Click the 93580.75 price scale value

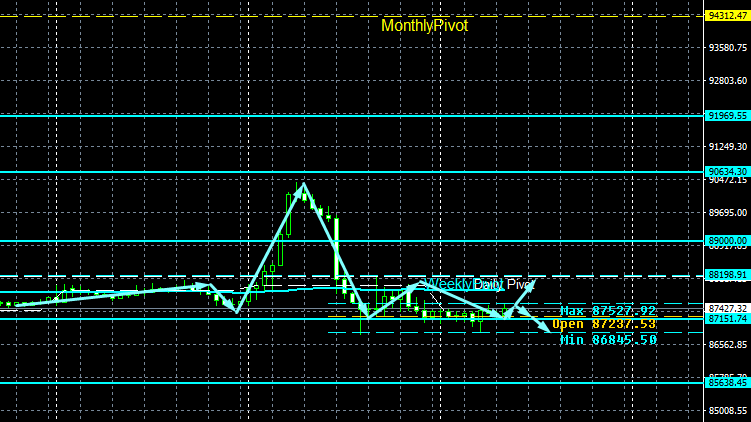[728, 48]
